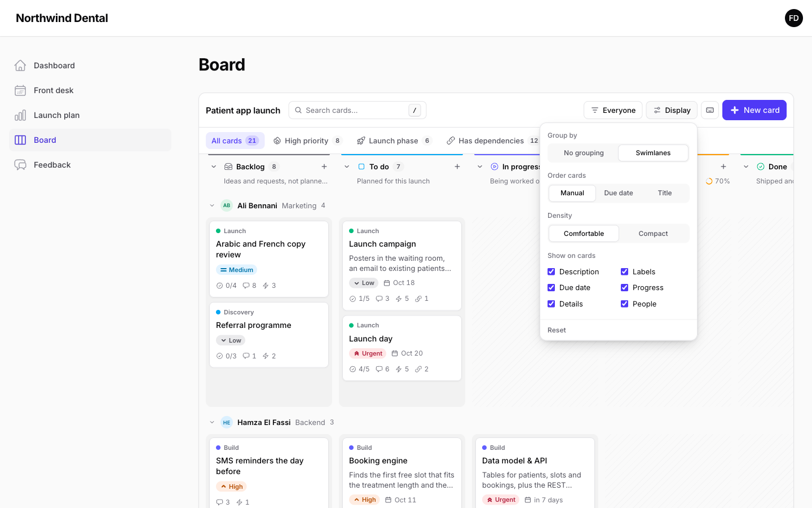Click the plus icon in To do column

(457, 167)
